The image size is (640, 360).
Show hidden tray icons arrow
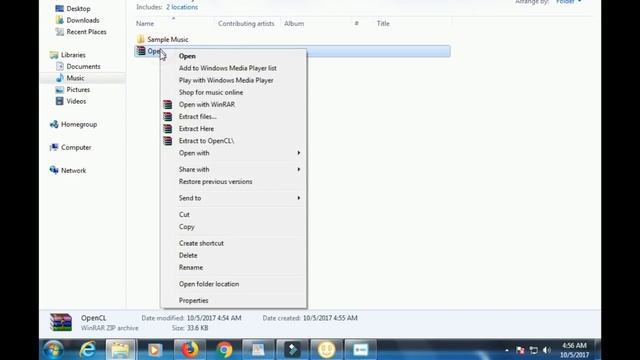(507, 350)
